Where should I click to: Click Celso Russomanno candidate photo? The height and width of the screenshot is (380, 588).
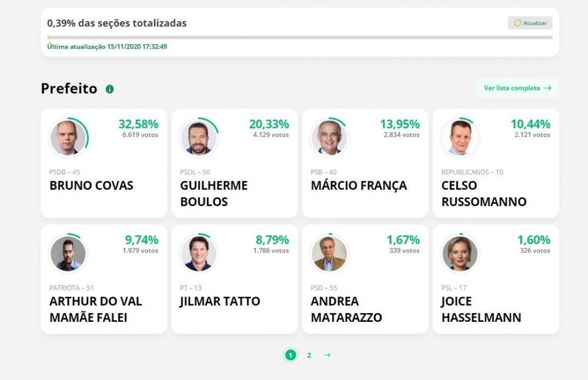click(x=460, y=138)
